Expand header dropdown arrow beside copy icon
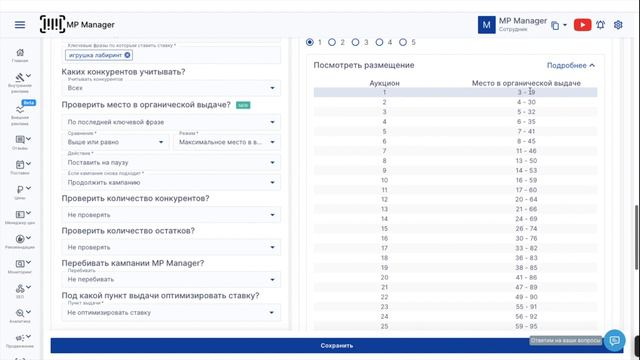This screenshot has width=640, height=360. point(565,25)
